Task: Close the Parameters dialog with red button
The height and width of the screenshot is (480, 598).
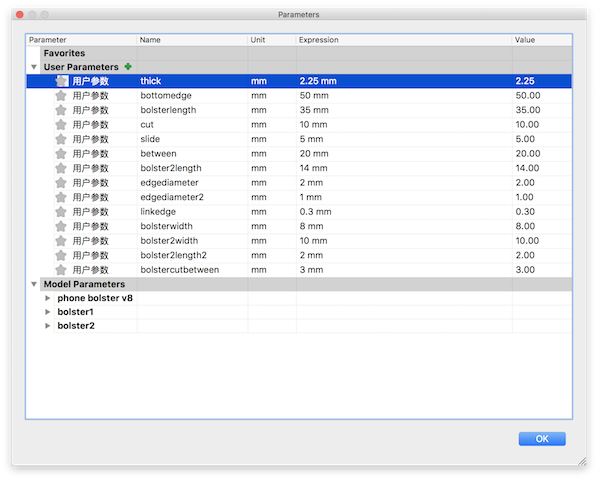Action: (20, 14)
